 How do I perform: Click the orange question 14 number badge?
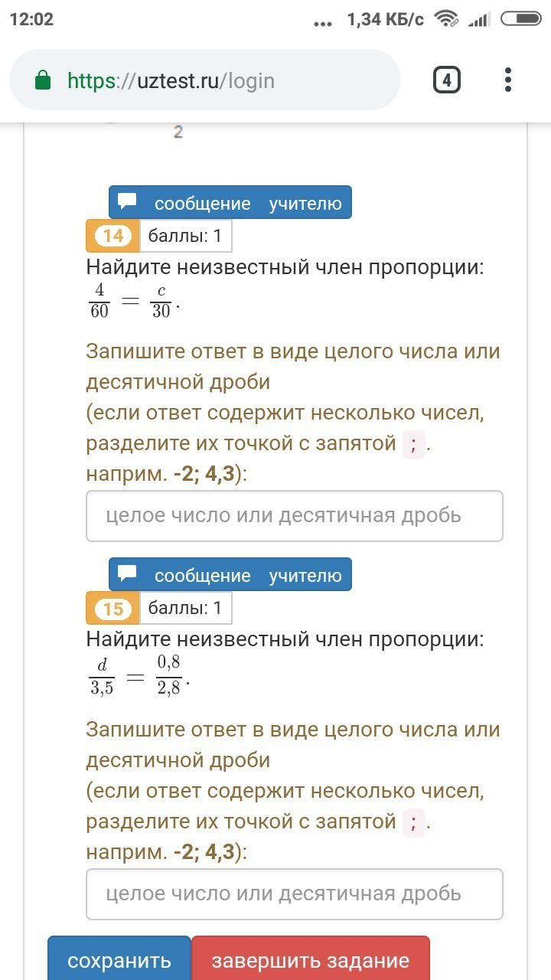coord(112,236)
